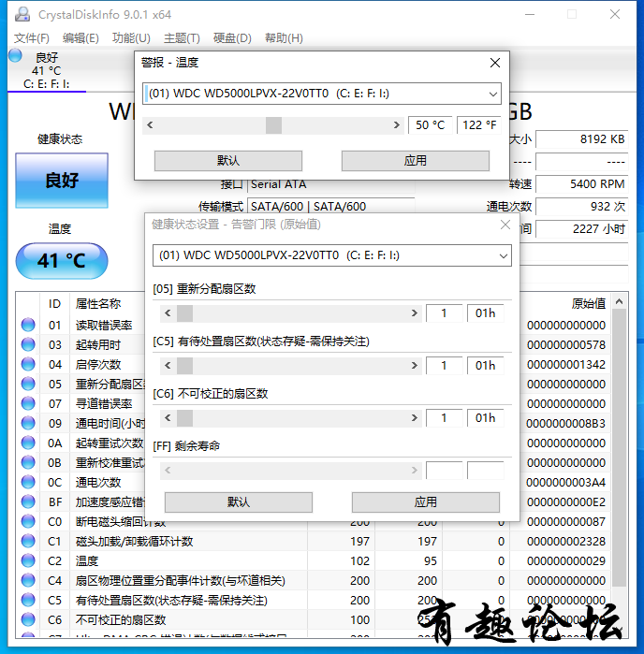Screen dimensions: 644x654
Task: Click the CrystalDiskInfo app icon in title bar
Action: tap(22, 15)
